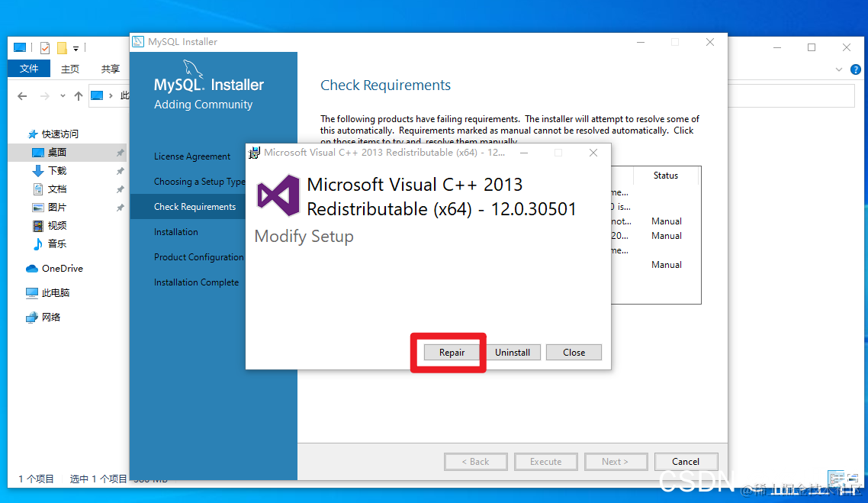
Task: Click the pin icon next to 文档
Action: pyautogui.click(x=120, y=189)
